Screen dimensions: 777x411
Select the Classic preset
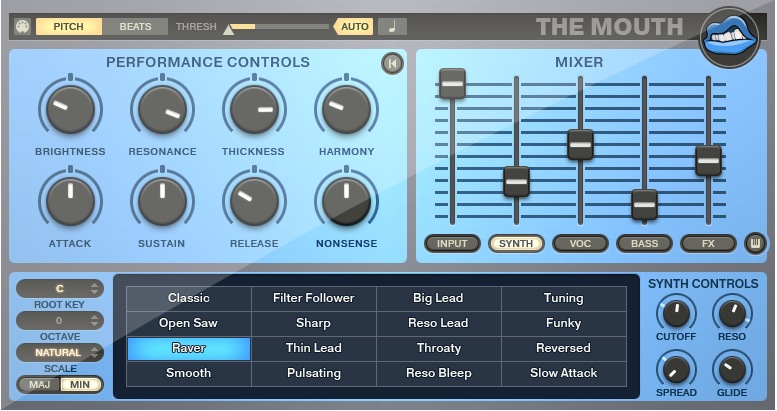tap(189, 298)
